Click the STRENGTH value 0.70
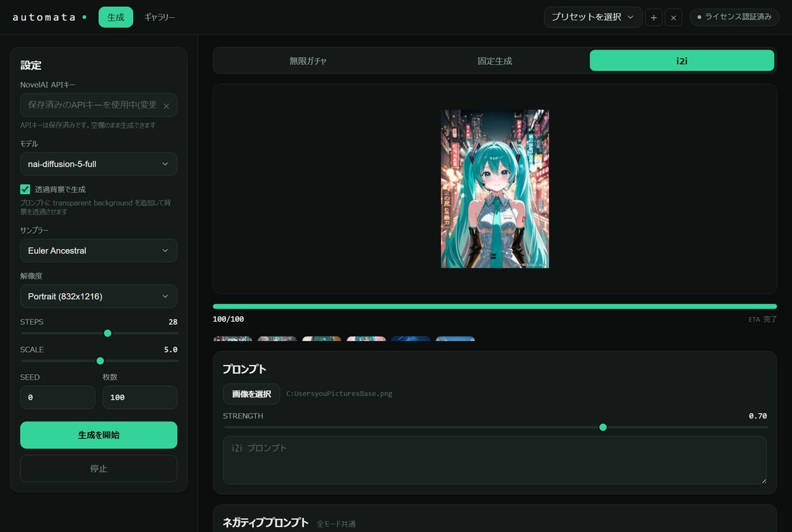The width and height of the screenshot is (792, 532). [x=758, y=416]
